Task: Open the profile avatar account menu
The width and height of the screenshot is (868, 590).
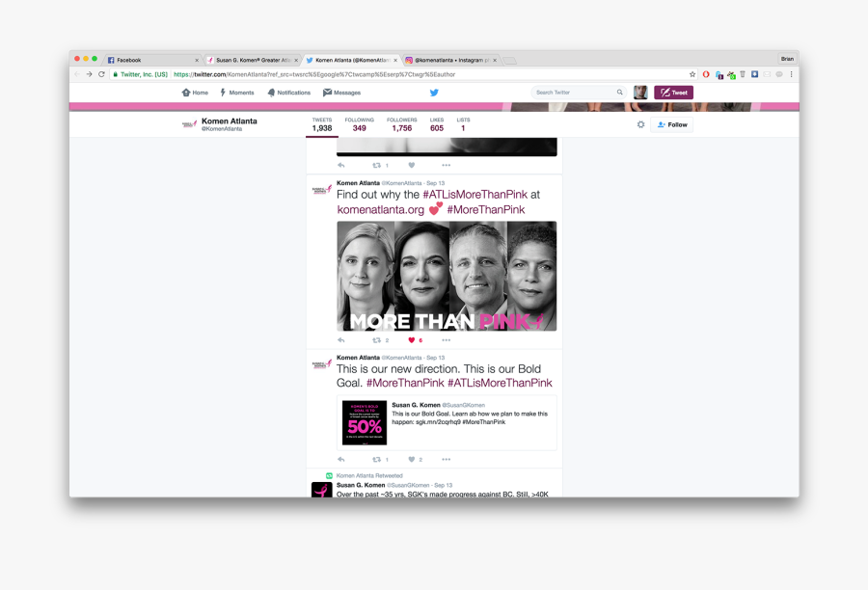Action: click(640, 93)
